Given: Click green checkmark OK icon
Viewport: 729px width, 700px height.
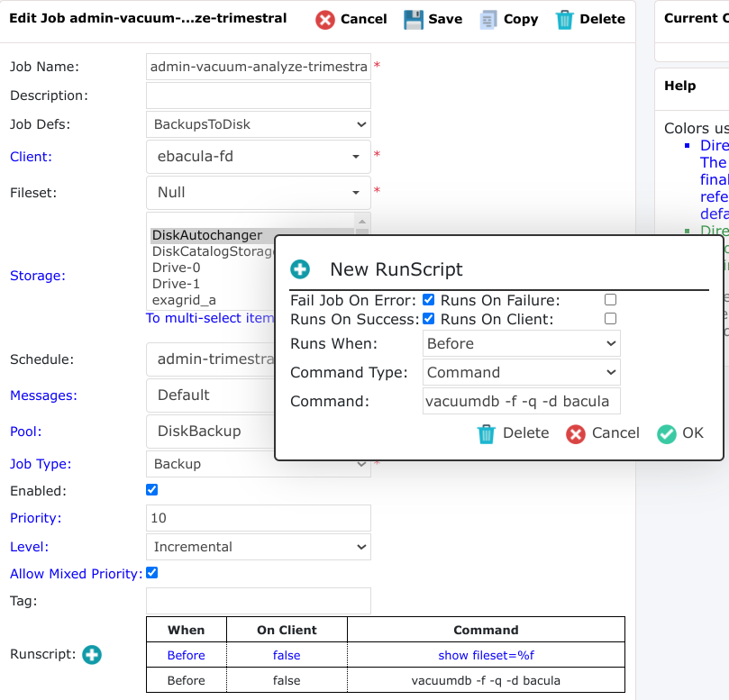Looking at the screenshot, I should pos(666,433).
